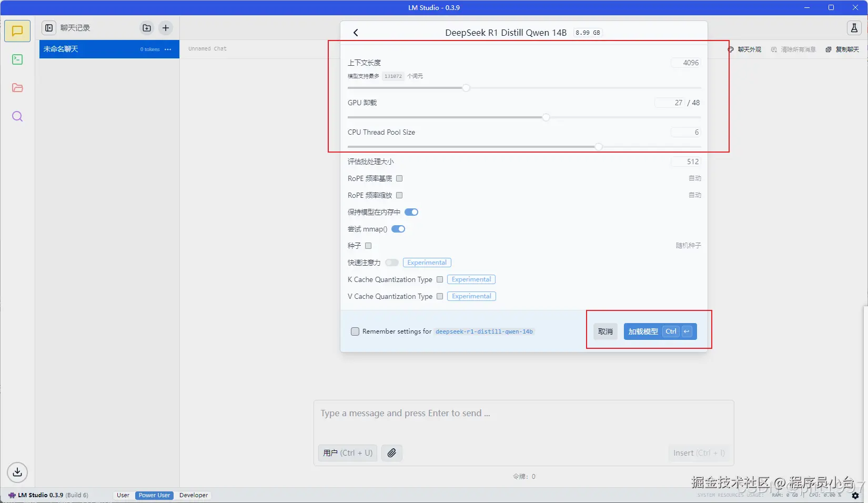Go back from model load settings
Viewport: 868px width, 503px height.
356,33
